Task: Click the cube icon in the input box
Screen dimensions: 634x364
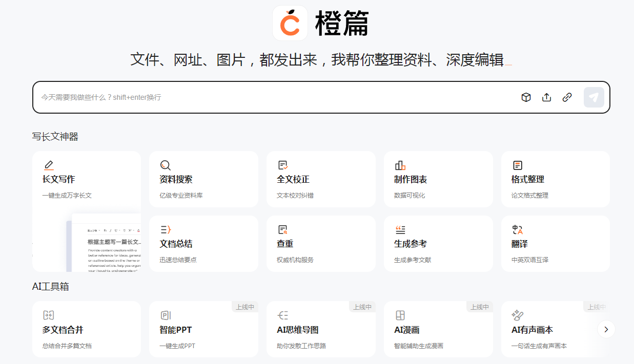Action: [526, 97]
